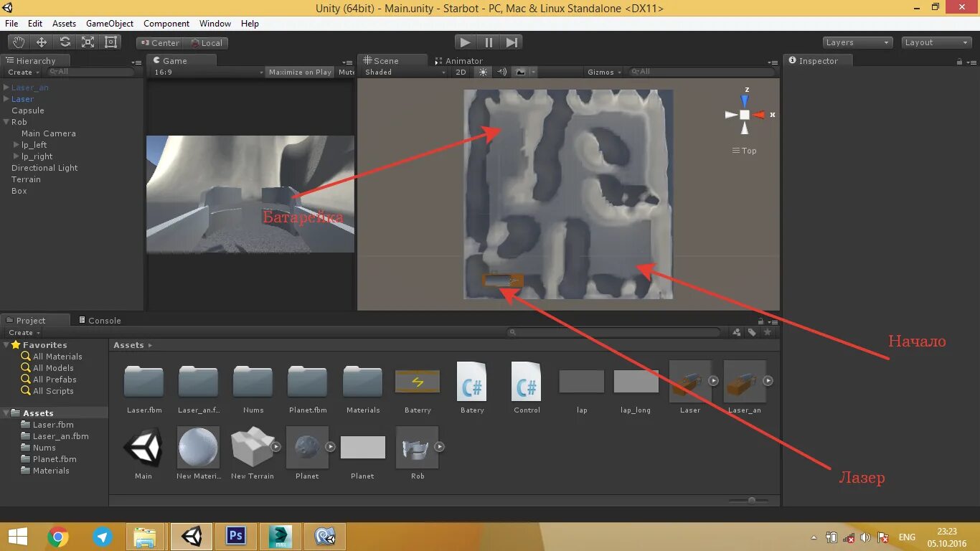
Task: Open Hierarchy Create dropdown
Action: point(23,72)
